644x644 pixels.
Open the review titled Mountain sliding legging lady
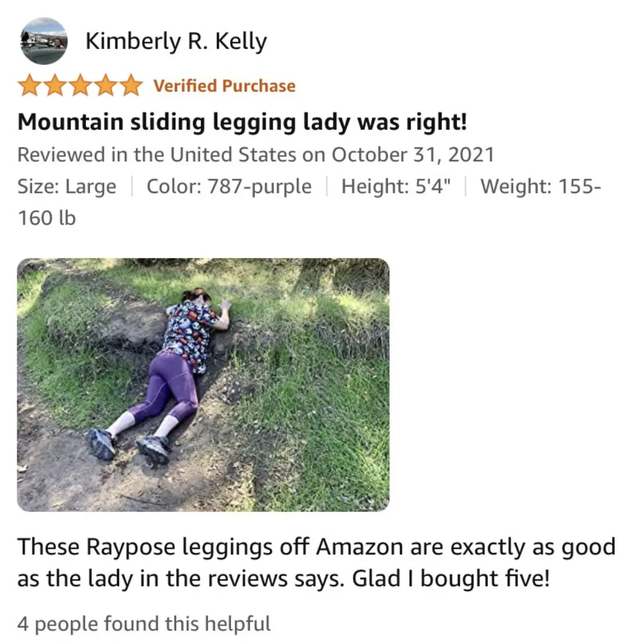pos(242,122)
